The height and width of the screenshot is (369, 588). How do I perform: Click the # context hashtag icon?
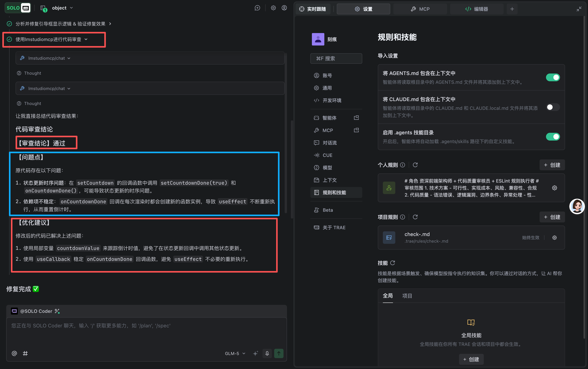click(x=25, y=353)
